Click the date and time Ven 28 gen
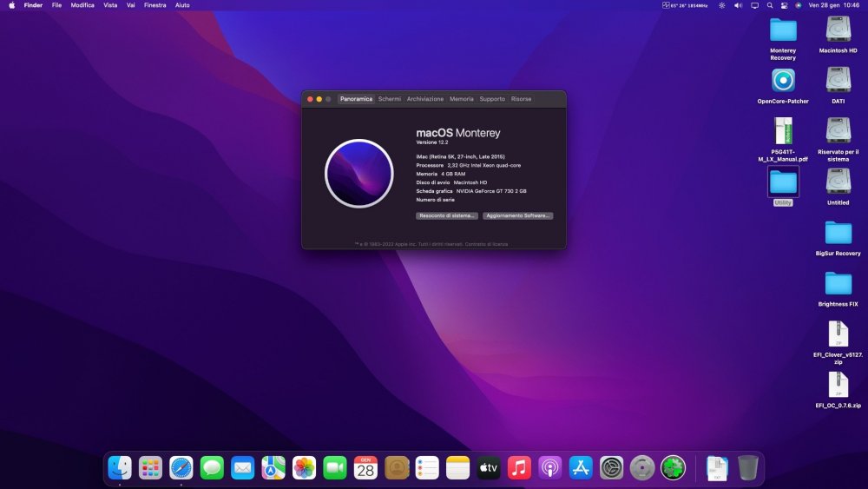The width and height of the screenshot is (868, 489). [x=834, y=5]
